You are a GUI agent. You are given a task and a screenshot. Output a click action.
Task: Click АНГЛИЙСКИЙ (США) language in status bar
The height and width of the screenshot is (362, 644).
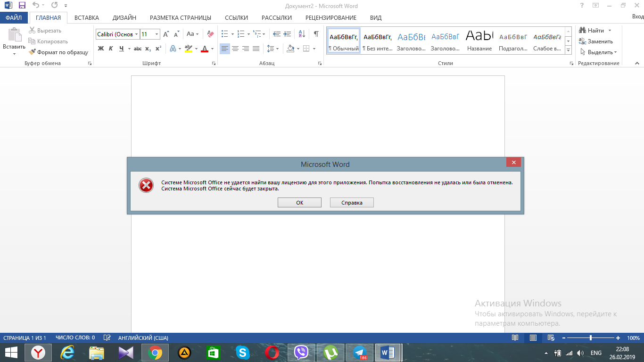pos(143,338)
